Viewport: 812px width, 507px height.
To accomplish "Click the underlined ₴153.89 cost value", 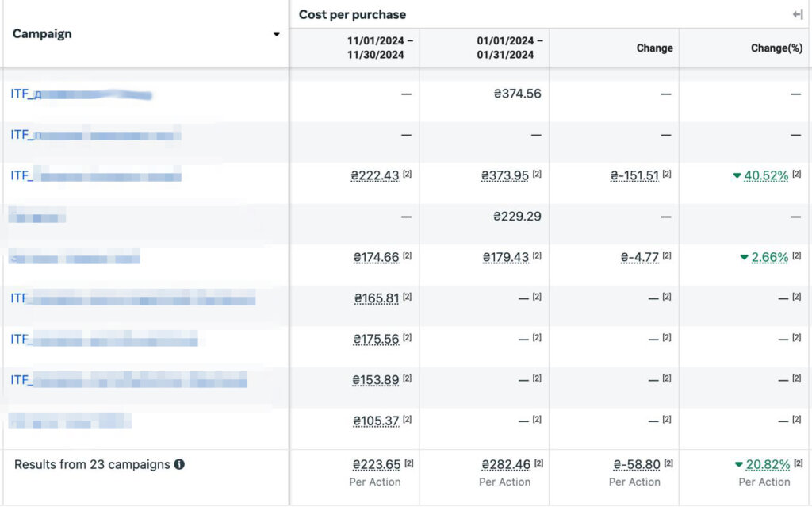I will pyautogui.click(x=376, y=380).
